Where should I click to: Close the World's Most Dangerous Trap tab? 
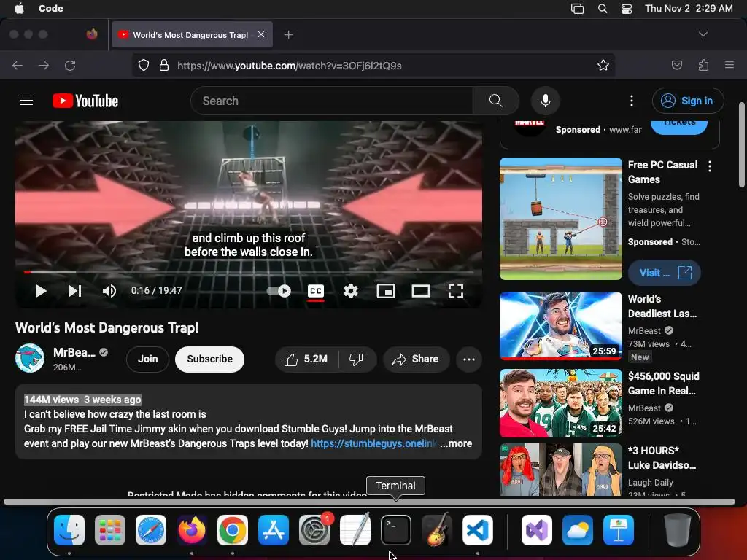261,34
